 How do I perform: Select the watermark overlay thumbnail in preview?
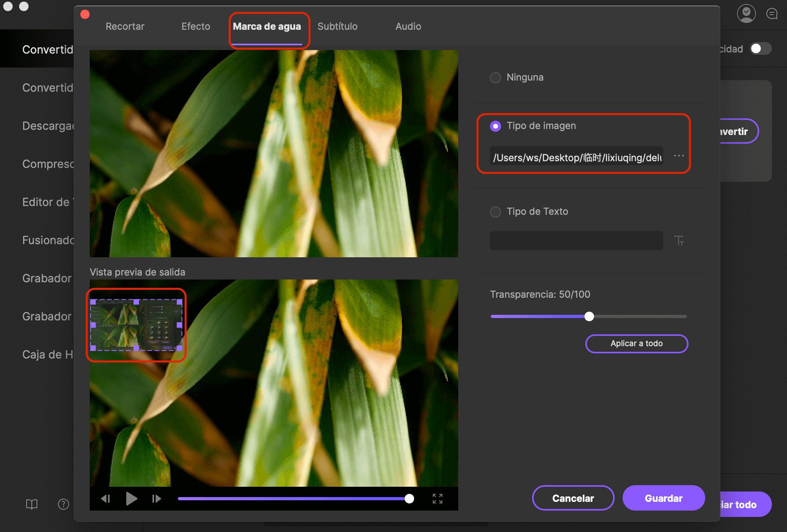click(136, 325)
